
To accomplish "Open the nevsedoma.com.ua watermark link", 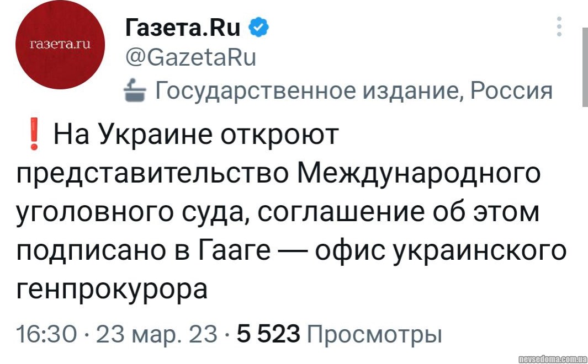I will [550, 358].
